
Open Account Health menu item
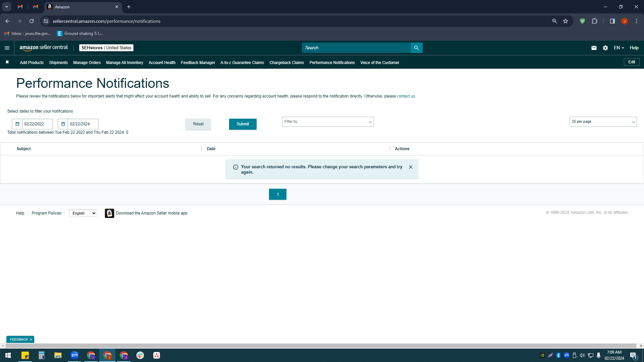(162, 63)
